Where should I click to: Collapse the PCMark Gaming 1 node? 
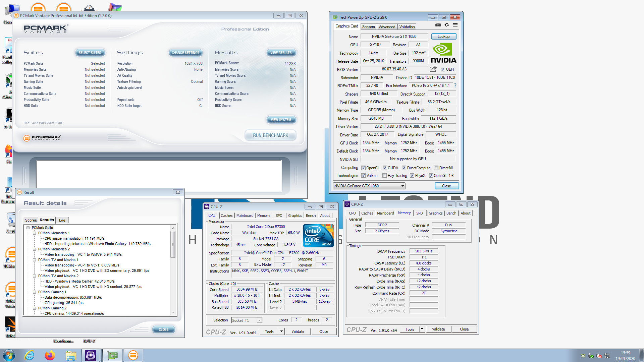(34, 292)
